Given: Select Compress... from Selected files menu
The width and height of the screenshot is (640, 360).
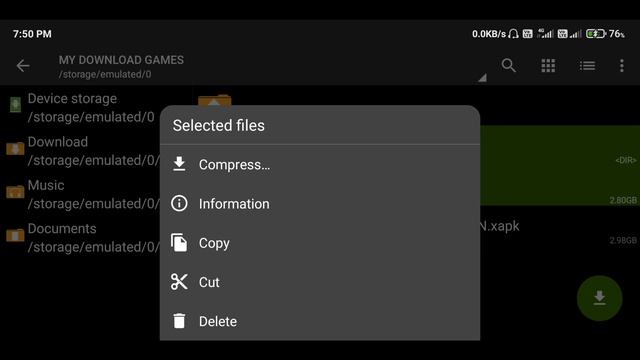Looking at the screenshot, I should (320, 164).
